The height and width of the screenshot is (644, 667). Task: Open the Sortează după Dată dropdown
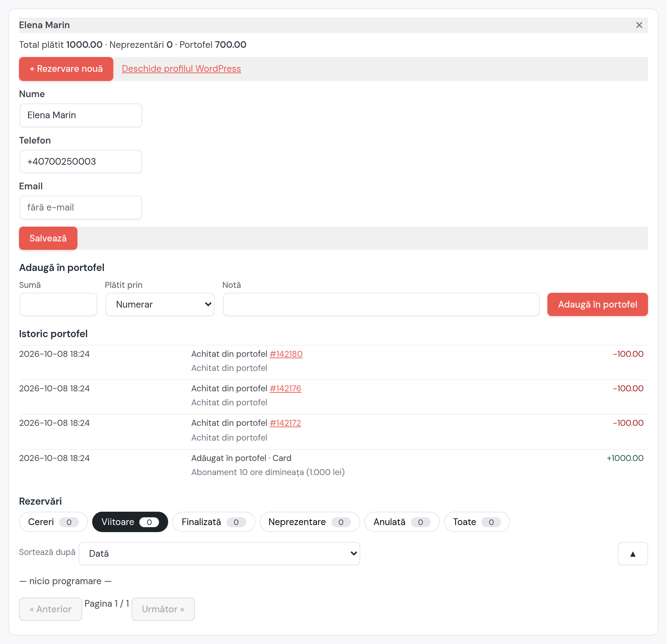point(220,554)
